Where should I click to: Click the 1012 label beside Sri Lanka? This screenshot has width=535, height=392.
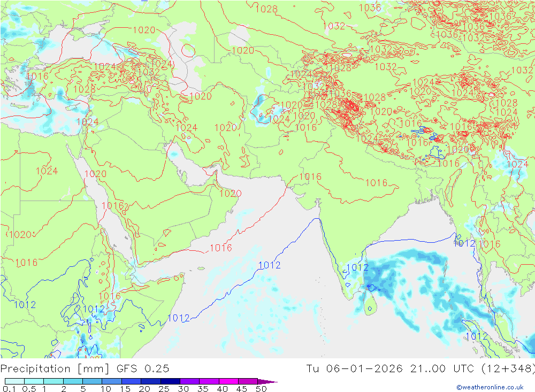pos(357,267)
